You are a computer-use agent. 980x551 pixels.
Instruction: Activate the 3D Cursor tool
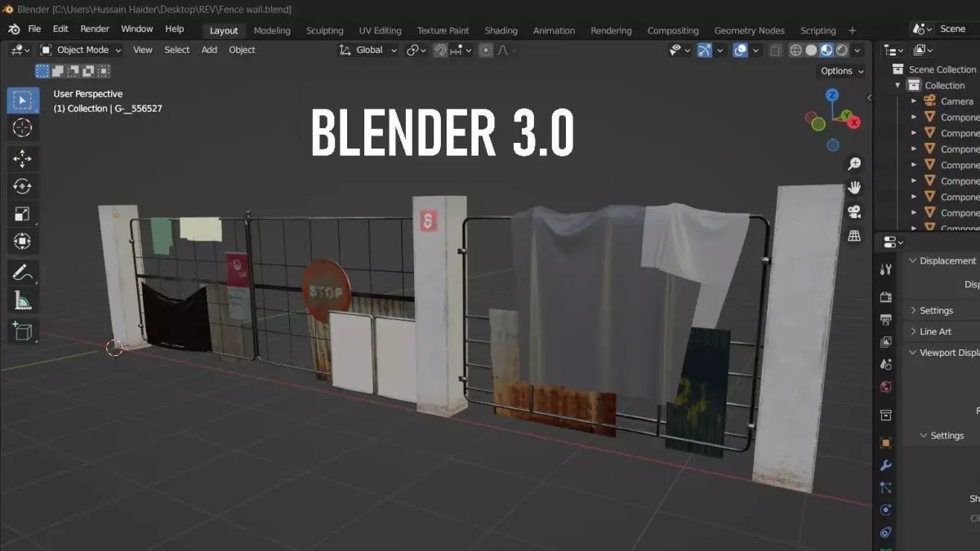[x=22, y=127]
